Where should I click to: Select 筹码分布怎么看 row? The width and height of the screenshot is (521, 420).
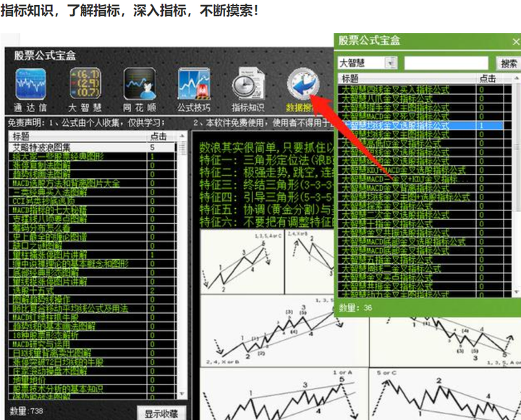[93, 228]
